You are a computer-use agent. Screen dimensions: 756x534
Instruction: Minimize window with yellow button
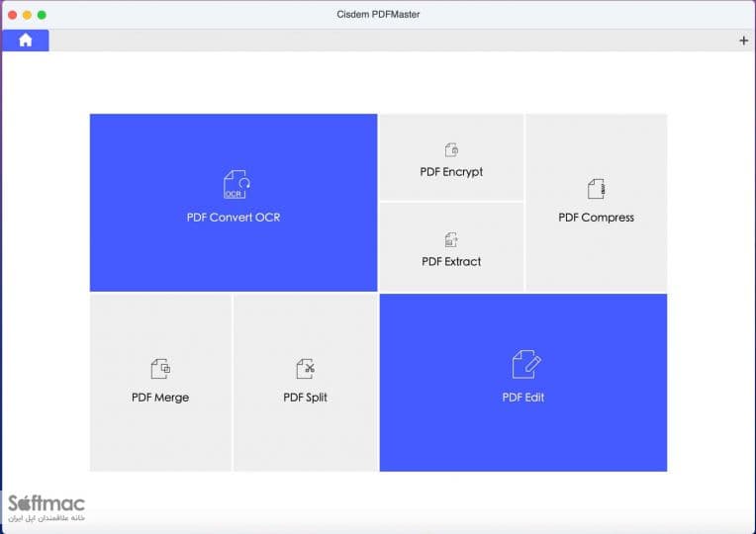tap(27, 15)
